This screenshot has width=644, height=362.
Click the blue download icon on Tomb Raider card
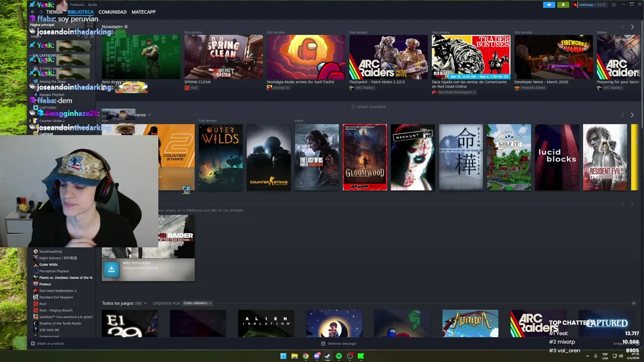click(x=111, y=269)
